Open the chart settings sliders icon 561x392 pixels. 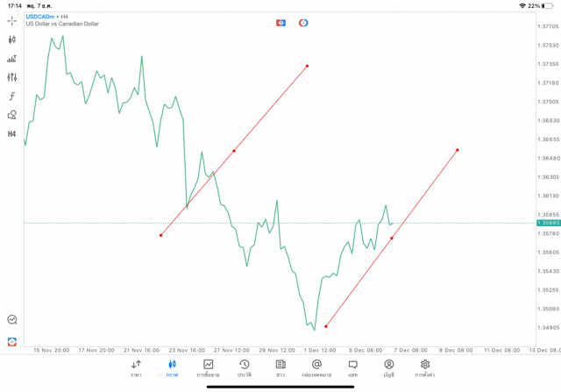[x=12, y=77]
